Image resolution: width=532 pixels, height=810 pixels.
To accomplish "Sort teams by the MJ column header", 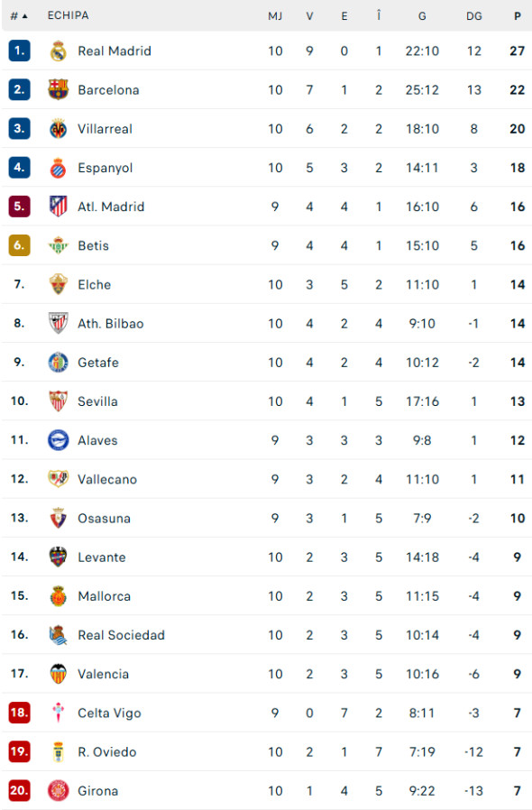I will click(275, 15).
